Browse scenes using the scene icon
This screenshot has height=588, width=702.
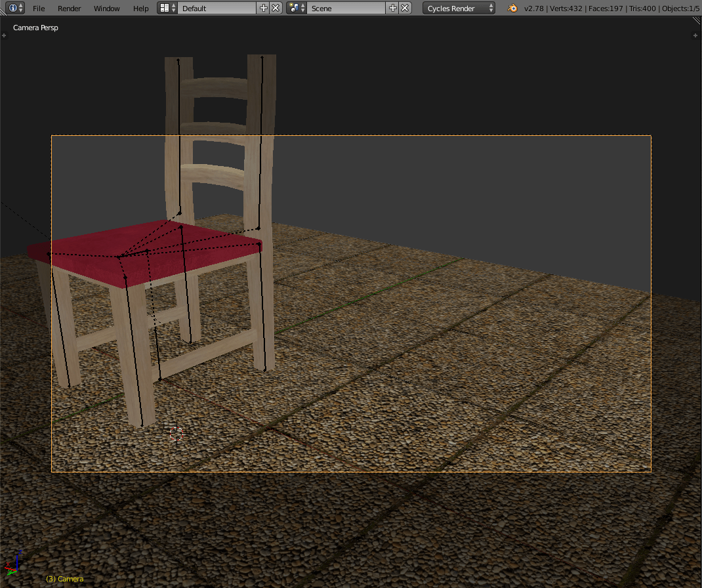click(297, 9)
